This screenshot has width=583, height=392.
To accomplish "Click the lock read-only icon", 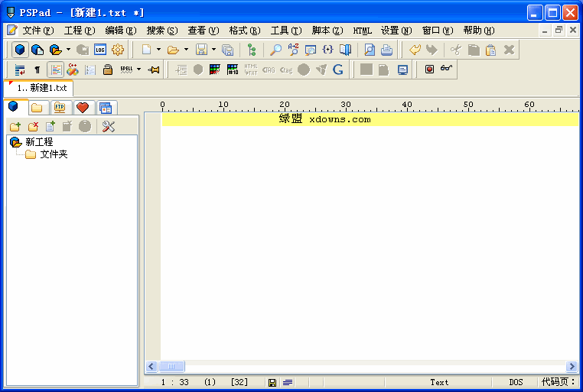I will tap(108, 70).
